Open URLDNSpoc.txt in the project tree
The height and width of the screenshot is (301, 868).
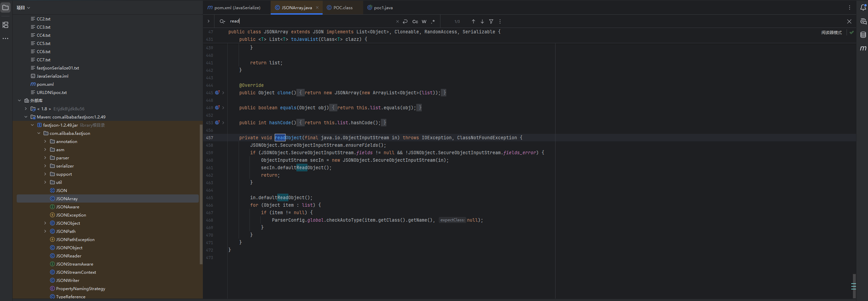point(51,93)
